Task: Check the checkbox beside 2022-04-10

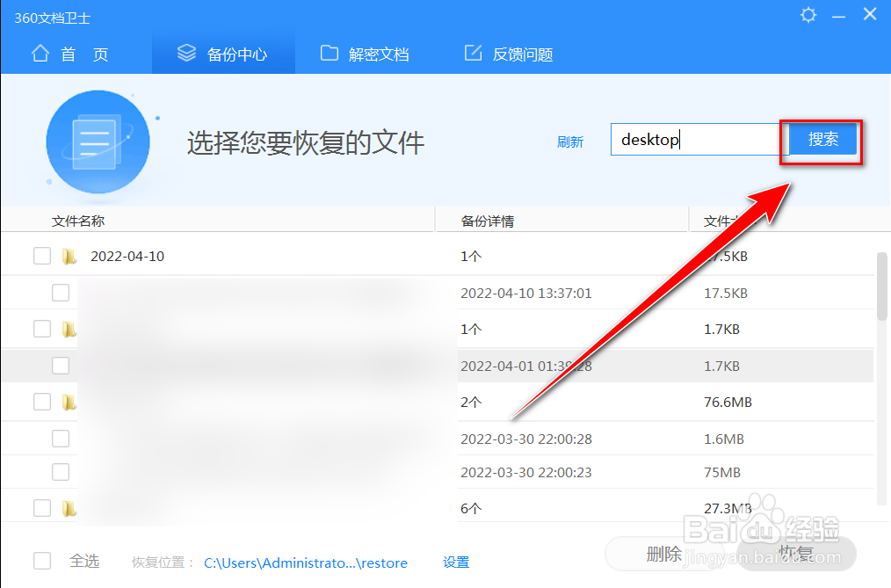Action: click(41, 256)
